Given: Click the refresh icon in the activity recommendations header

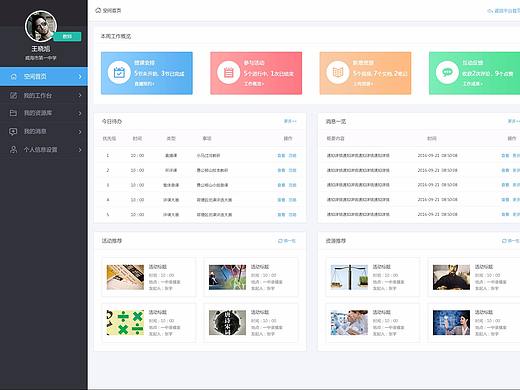Looking at the screenshot, I should 280,241.
